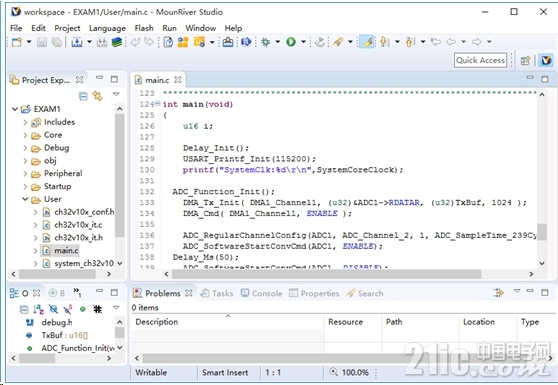Click Collapse All in Project Explorer

pos(83,96)
